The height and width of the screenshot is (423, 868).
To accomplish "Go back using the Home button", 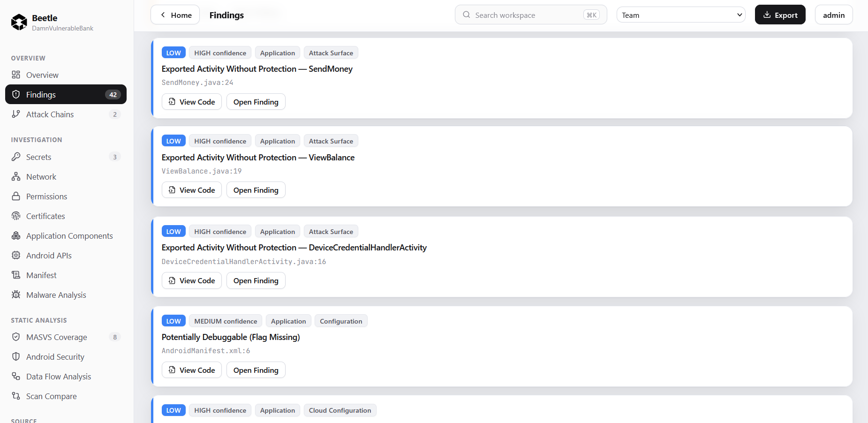I will coord(175,15).
